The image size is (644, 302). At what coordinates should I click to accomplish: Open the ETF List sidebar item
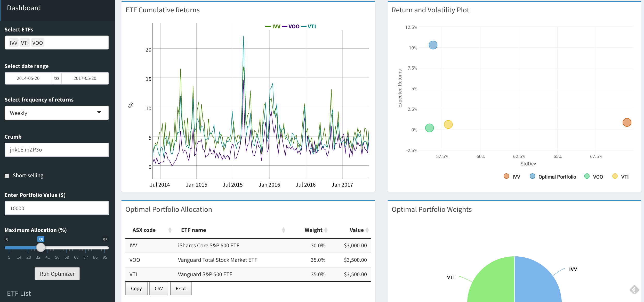click(19, 293)
